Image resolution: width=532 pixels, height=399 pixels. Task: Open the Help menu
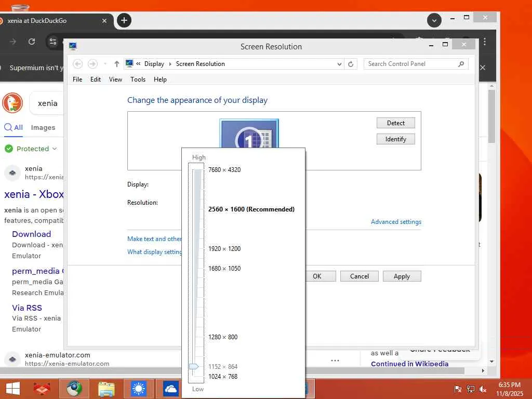coord(160,79)
